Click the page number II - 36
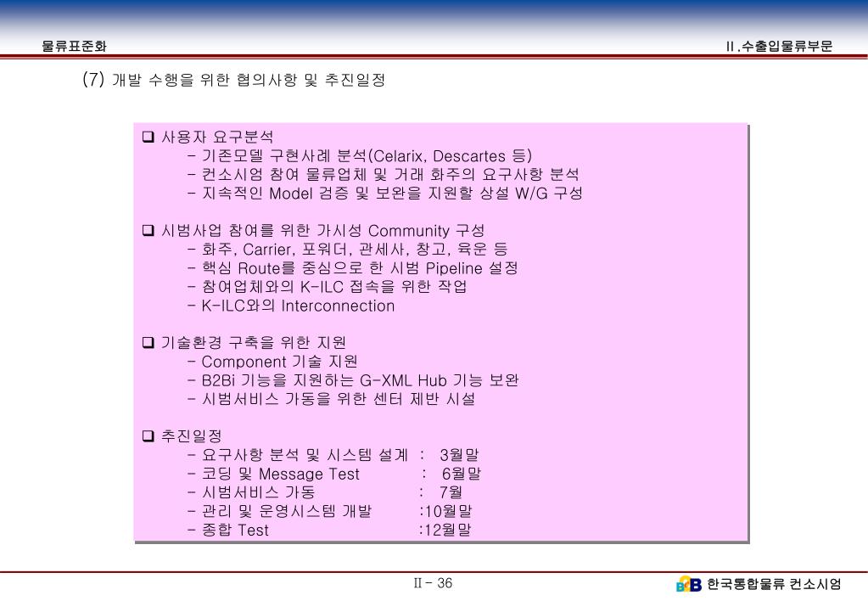868x601 pixels. click(433, 582)
